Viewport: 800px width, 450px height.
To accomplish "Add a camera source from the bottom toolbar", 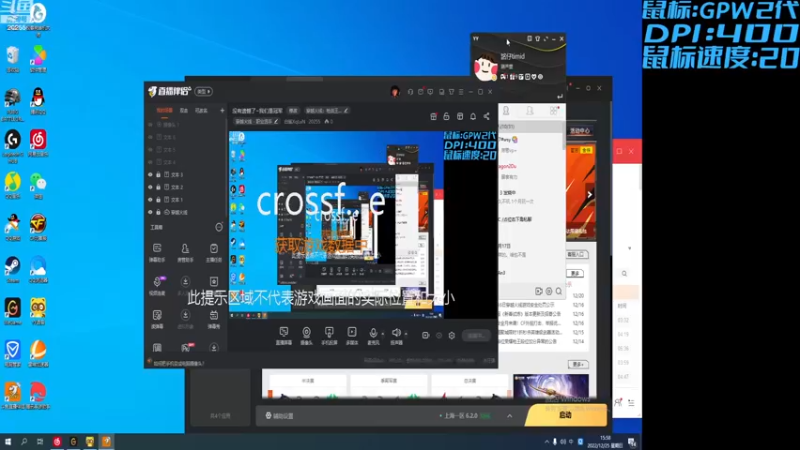I will click(x=306, y=335).
